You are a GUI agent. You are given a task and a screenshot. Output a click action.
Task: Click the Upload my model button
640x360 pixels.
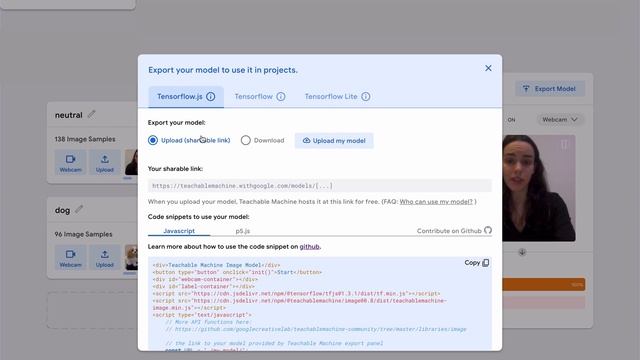(x=334, y=140)
